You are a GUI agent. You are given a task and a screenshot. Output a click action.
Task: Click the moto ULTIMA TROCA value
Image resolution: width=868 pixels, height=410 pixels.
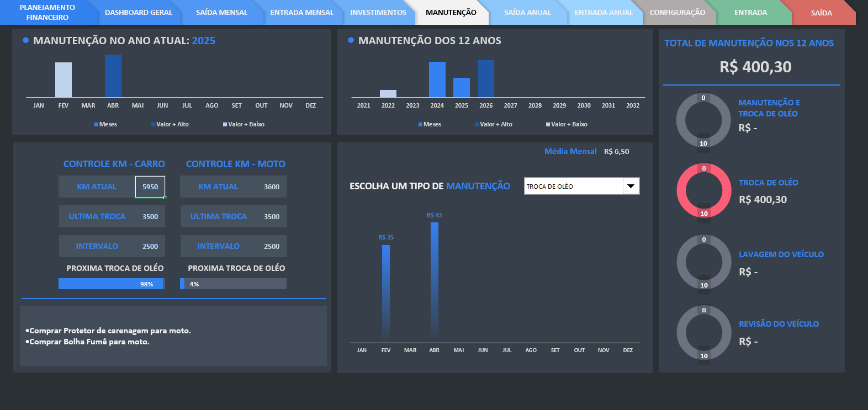(x=272, y=216)
